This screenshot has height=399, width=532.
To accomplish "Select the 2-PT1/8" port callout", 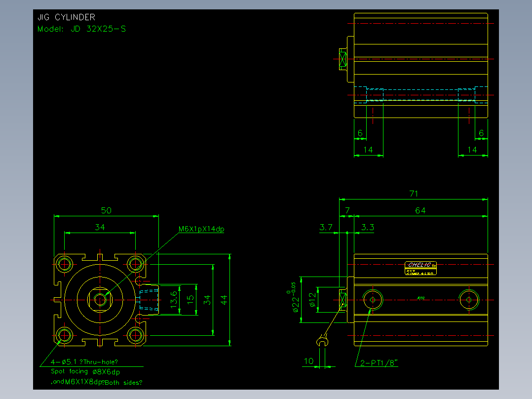I will pos(379,363).
